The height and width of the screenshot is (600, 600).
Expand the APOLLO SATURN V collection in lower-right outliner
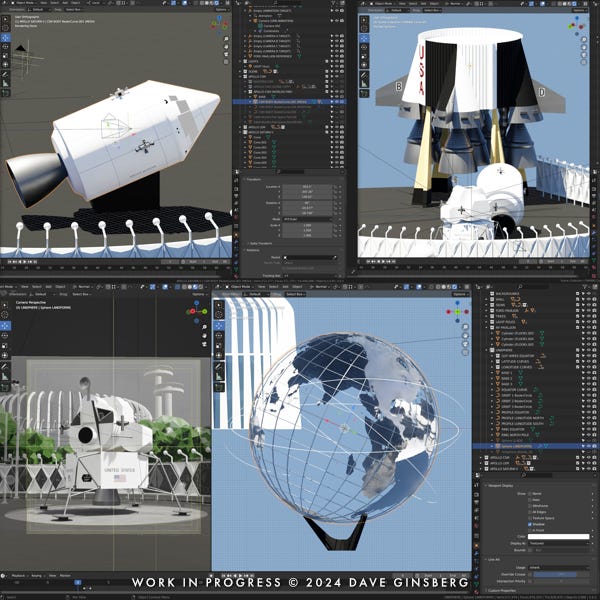point(481,468)
